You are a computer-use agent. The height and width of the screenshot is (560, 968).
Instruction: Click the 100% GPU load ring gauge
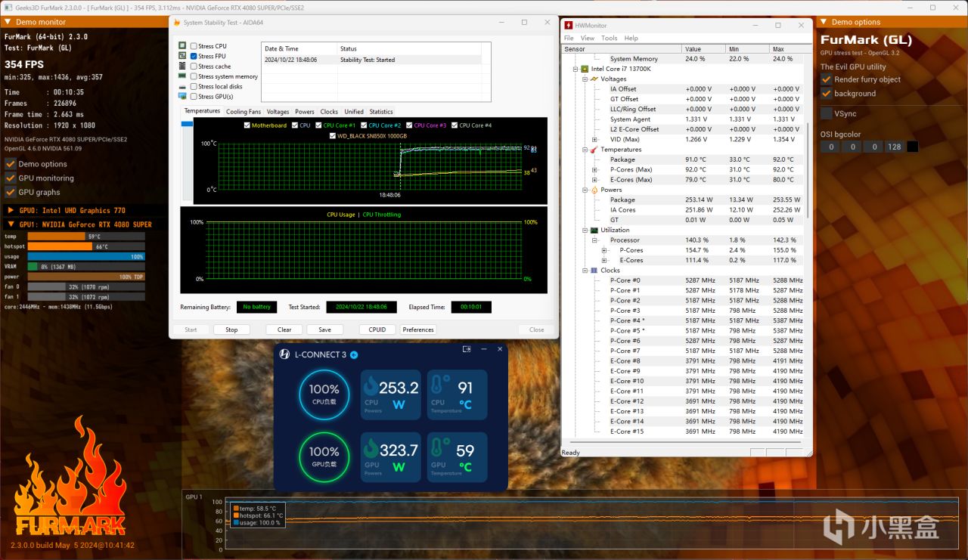324,456
